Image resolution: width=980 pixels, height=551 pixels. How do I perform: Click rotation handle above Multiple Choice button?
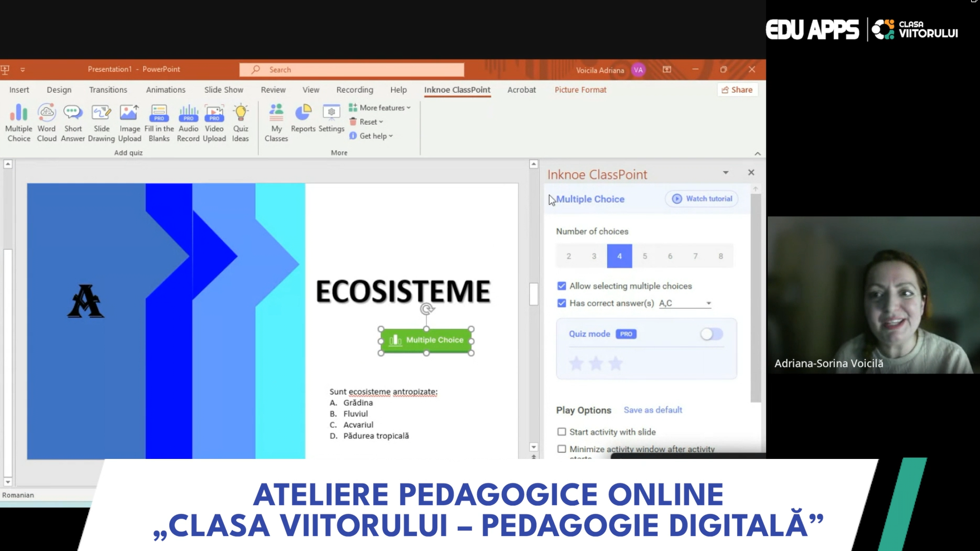427,309
